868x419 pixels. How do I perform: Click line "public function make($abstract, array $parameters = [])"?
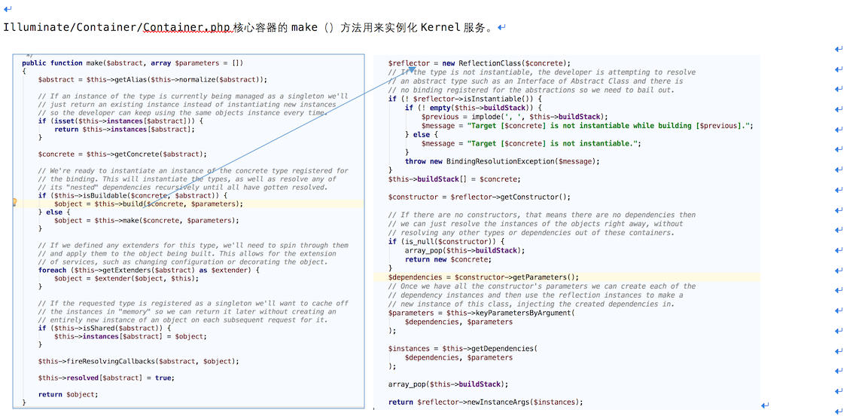[x=132, y=63]
